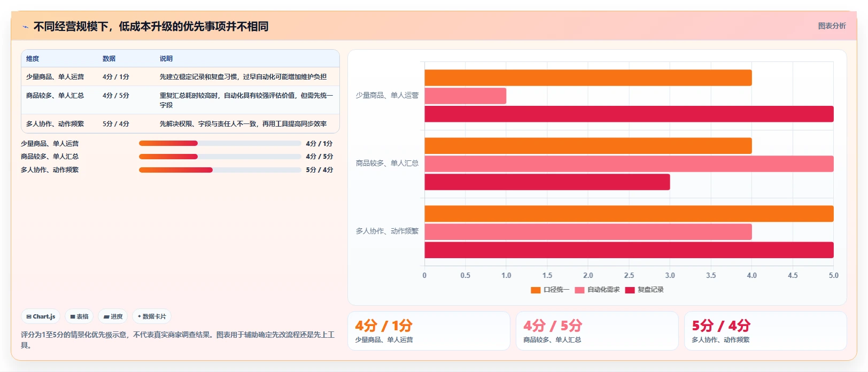The image size is (868, 372).
Task: Toggle the pink 自动化需求 legend swatch
Action: point(579,290)
